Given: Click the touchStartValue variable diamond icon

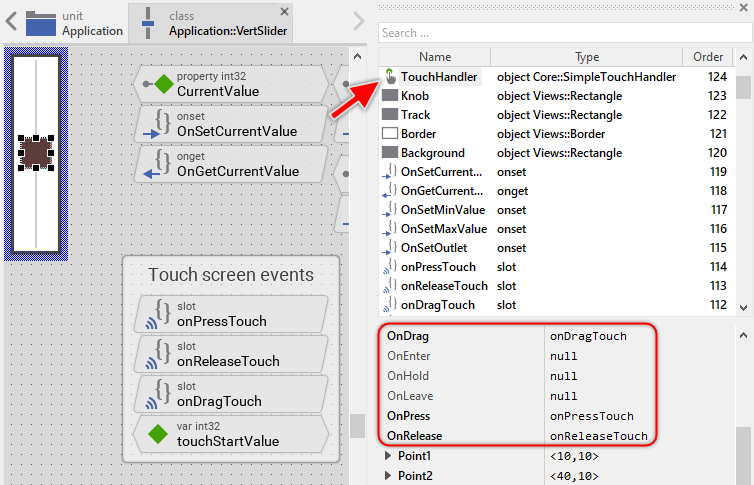Looking at the screenshot, I should [x=156, y=434].
